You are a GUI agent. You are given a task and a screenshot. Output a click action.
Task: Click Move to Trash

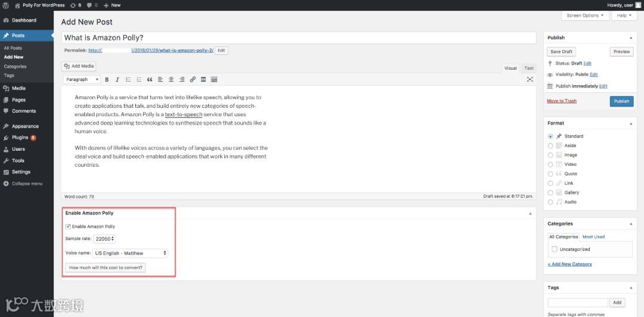click(562, 101)
